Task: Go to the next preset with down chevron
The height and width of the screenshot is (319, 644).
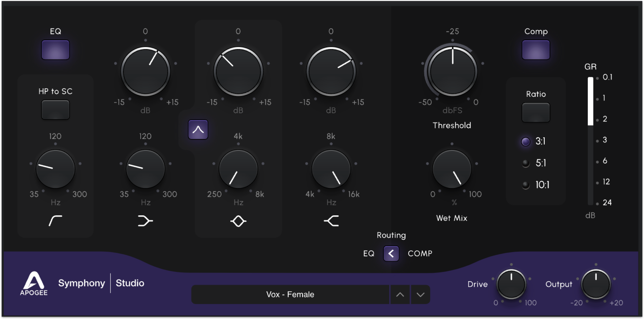Action: 420,294
